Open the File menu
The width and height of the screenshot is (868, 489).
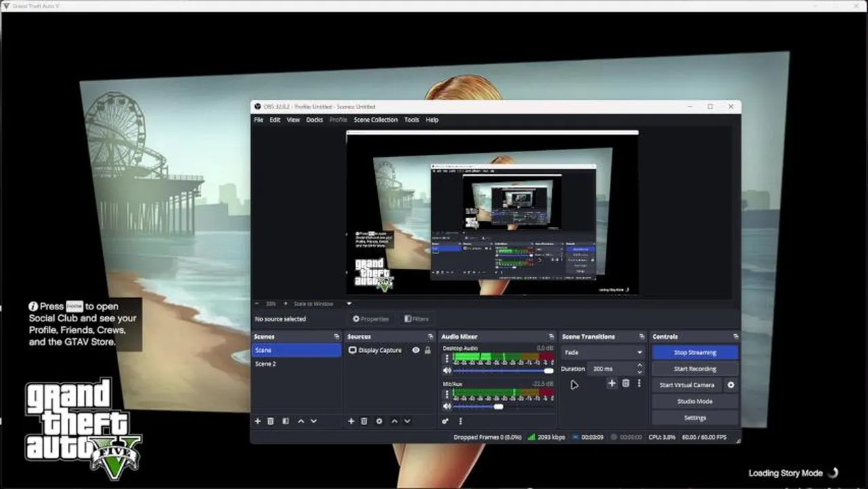(x=259, y=120)
